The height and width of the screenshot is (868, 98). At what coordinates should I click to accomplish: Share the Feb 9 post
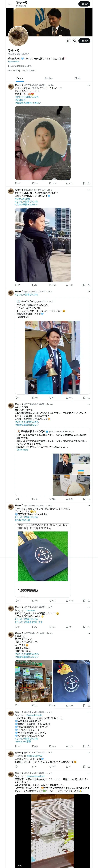coord(89,705)
